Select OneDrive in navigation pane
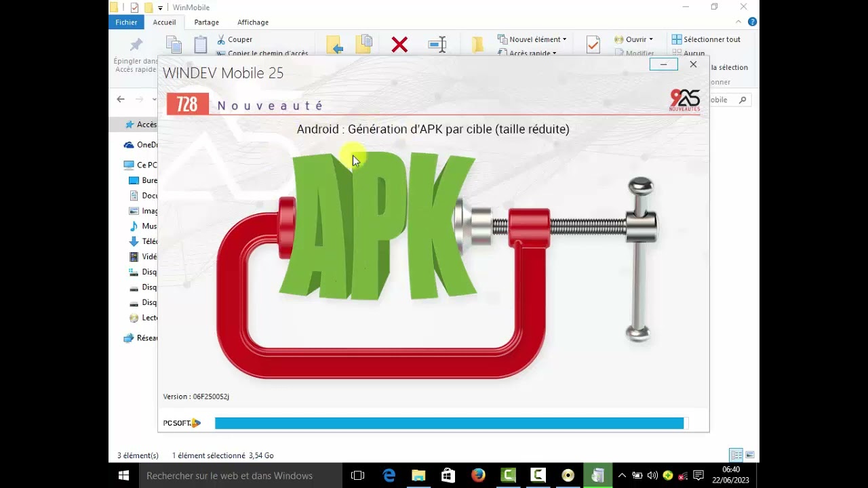This screenshot has width=868, height=488. (x=141, y=144)
